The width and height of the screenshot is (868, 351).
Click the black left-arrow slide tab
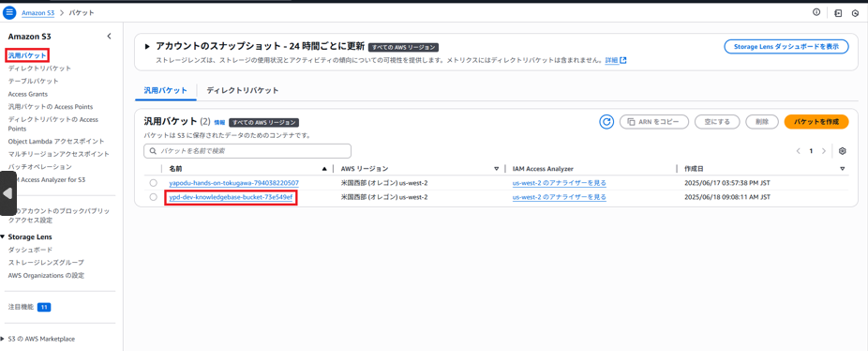click(x=7, y=193)
